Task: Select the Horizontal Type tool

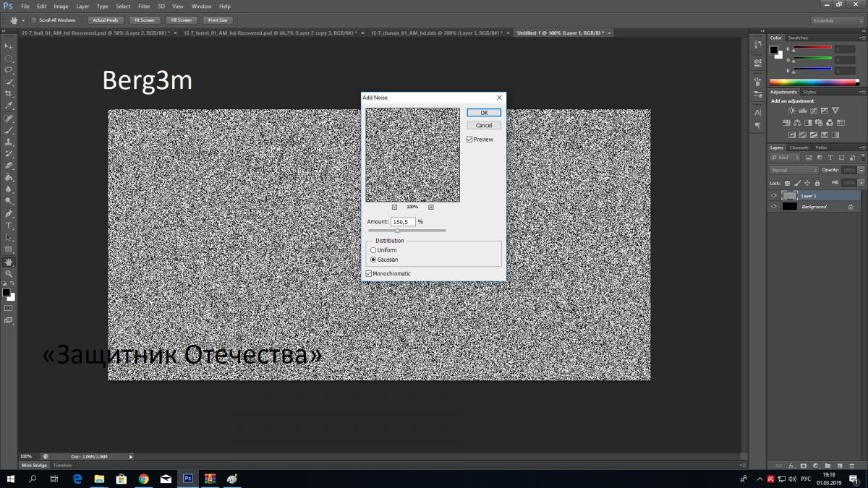Action: point(9,226)
